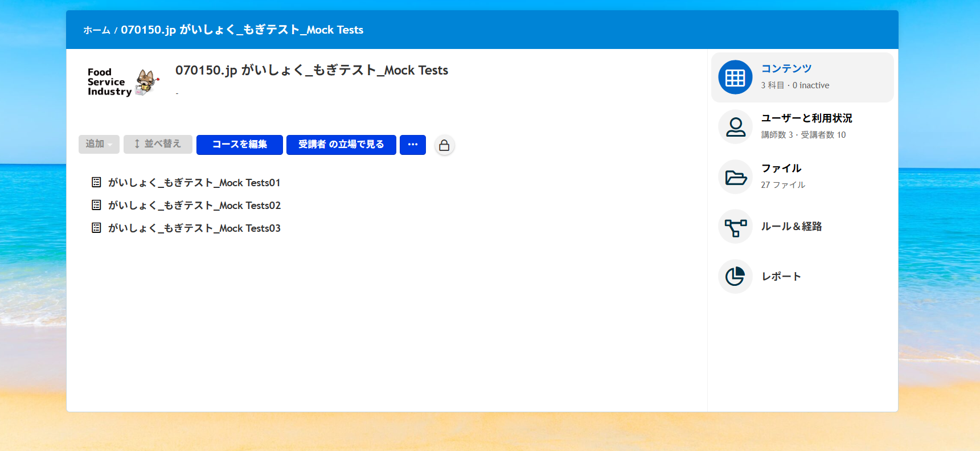Click document icon beside Mock Tests01
The image size is (980, 451).
96,182
